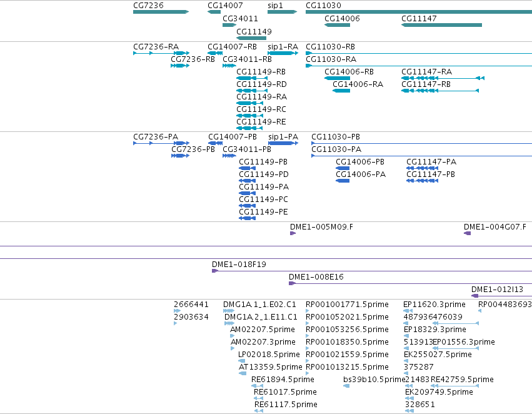
Task: Click EST RE42759.5prime
Action: point(455,386)
